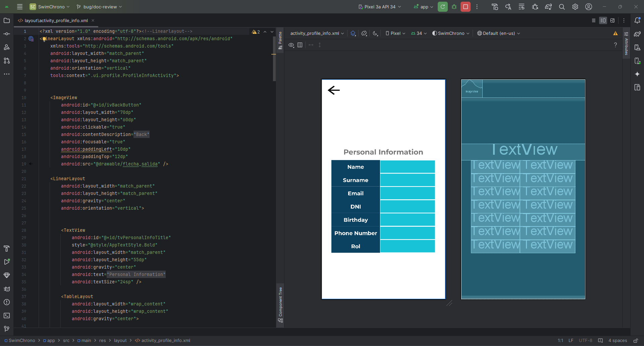The image size is (644, 346).
Task: Open the Commit tool window
Action: (x=7, y=34)
